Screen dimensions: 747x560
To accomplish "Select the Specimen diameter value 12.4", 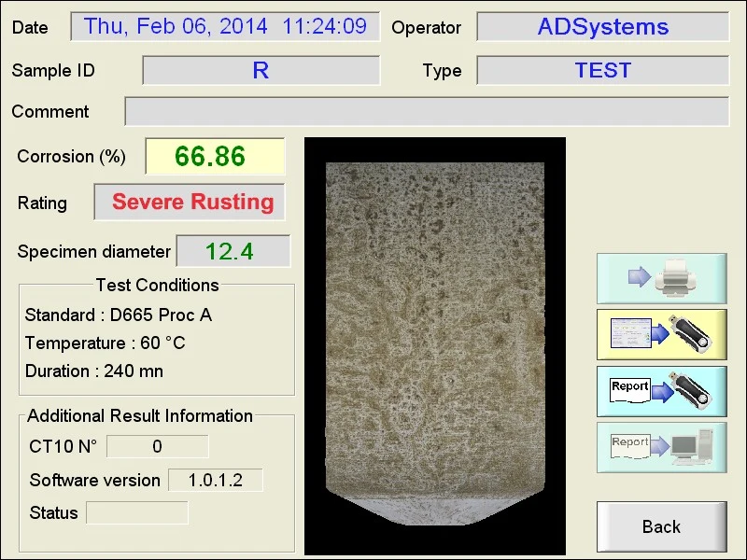I will [233, 251].
